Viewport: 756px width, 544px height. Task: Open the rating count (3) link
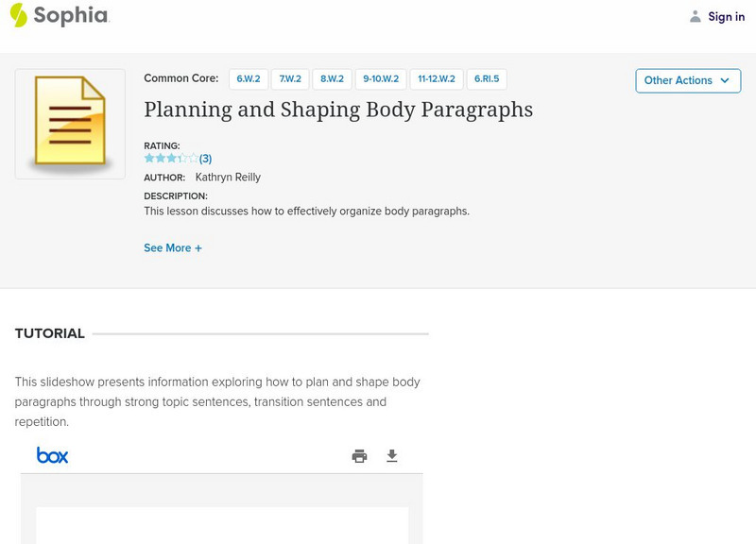click(x=205, y=159)
